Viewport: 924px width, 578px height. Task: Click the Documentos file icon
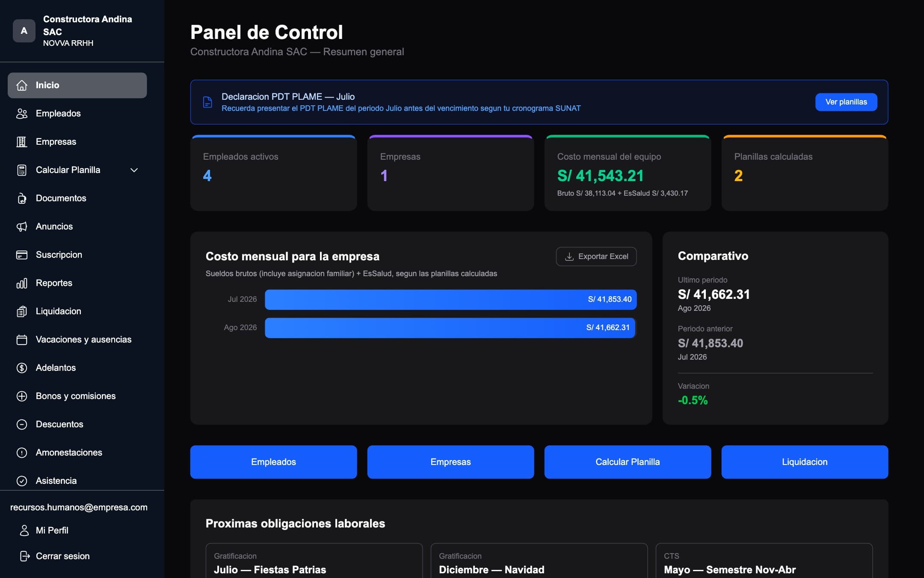click(x=22, y=198)
